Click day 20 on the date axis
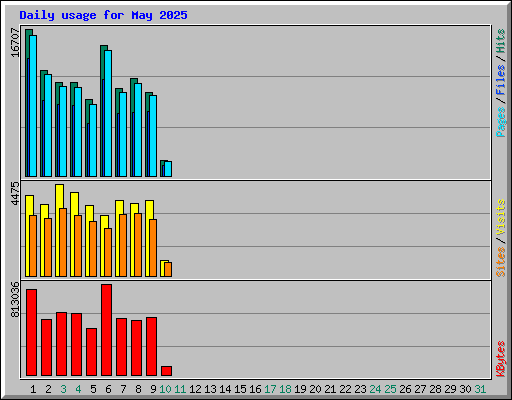512x400 pixels. tap(315, 389)
